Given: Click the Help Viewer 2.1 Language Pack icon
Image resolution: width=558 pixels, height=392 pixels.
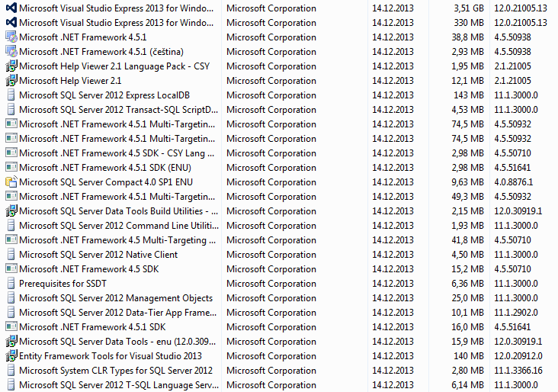Looking at the screenshot, I should pyautogui.click(x=11, y=66).
